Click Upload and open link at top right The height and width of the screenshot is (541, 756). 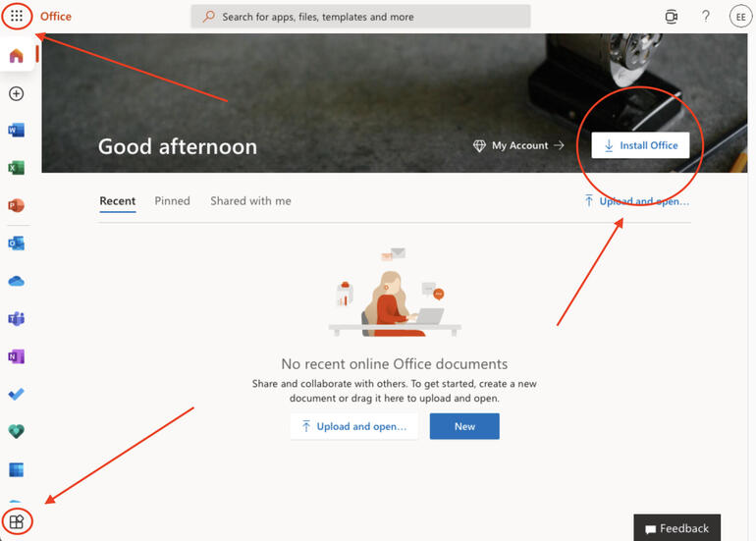click(636, 201)
